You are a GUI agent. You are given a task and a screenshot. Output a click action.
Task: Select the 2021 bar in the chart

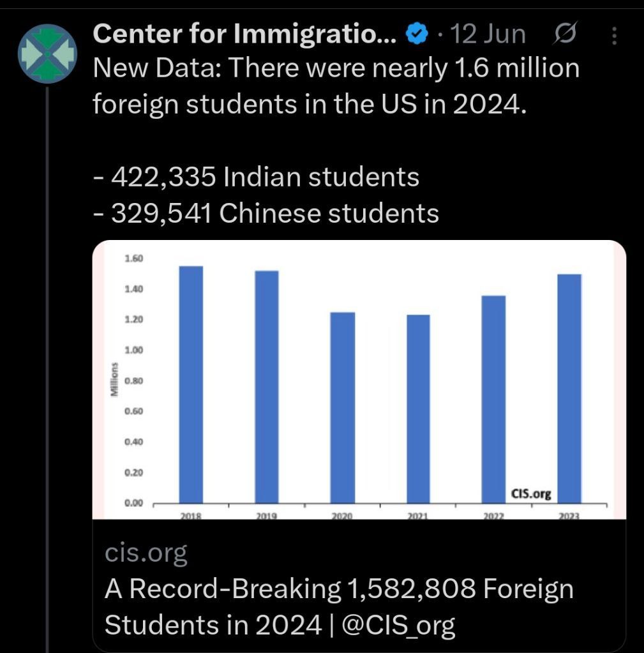[418, 409]
